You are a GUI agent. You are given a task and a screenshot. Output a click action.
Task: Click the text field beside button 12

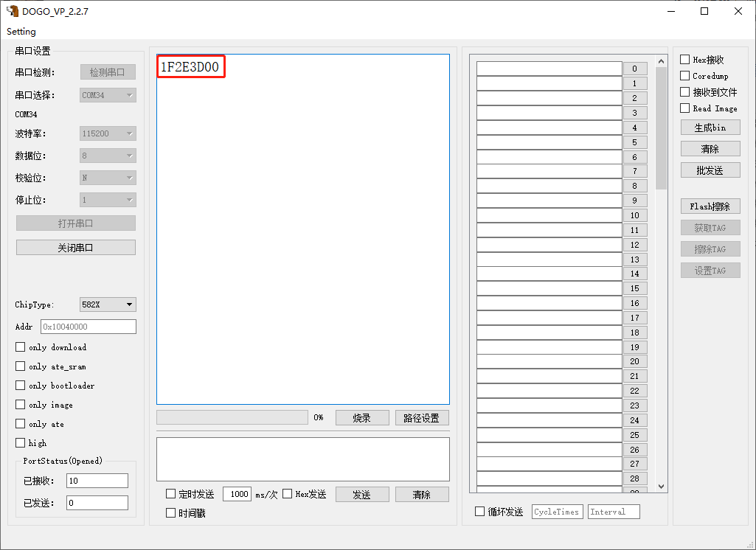pyautogui.click(x=549, y=244)
